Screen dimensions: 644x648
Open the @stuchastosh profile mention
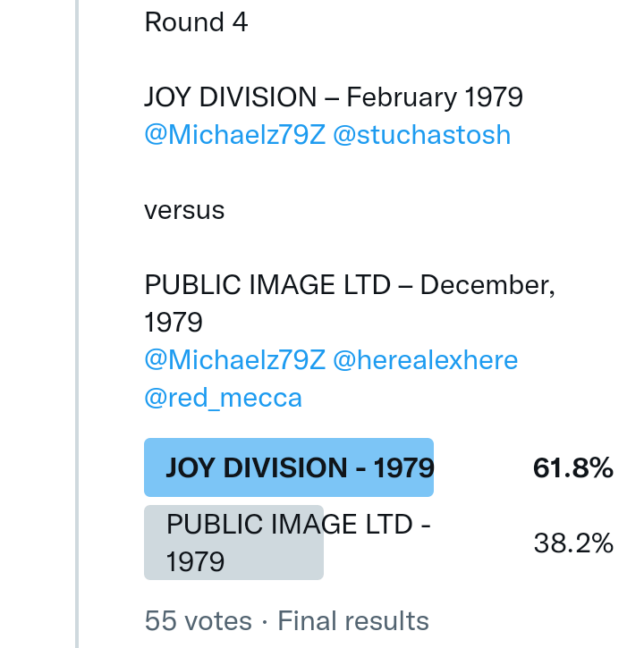pos(421,135)
